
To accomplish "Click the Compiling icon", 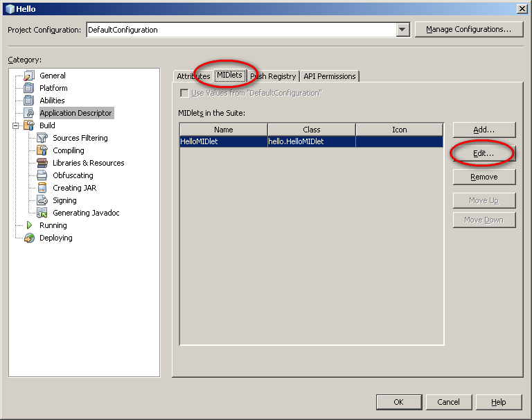I will (x=42, y=150).
